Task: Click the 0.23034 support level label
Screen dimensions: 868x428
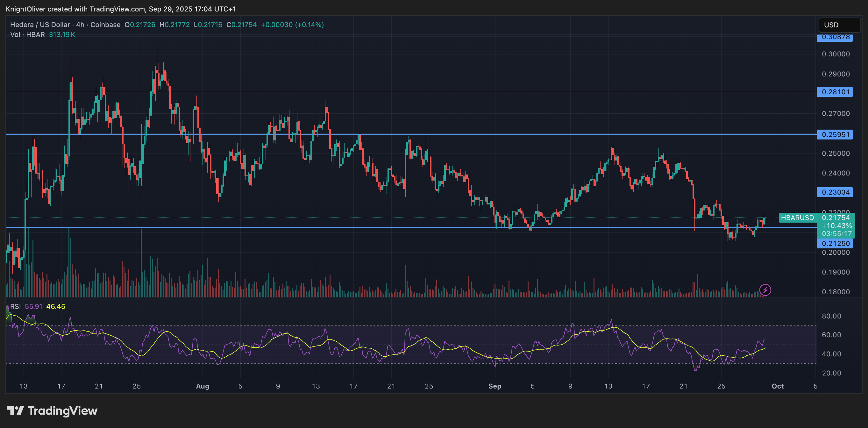Action: [835, 192]
